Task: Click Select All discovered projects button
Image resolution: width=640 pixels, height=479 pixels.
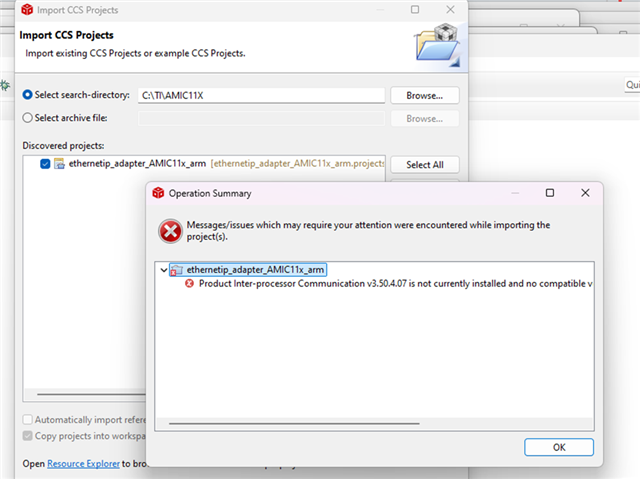Action: 424,165
